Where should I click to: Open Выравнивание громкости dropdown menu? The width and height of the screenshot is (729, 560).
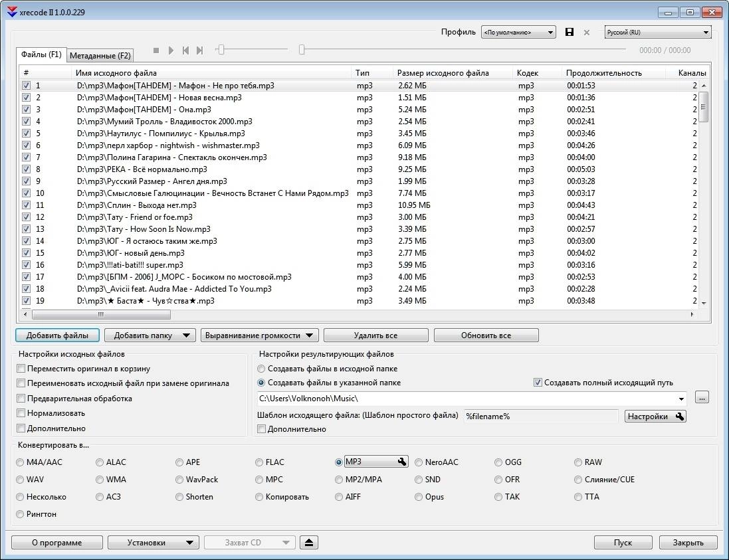[x=259, y=335]
